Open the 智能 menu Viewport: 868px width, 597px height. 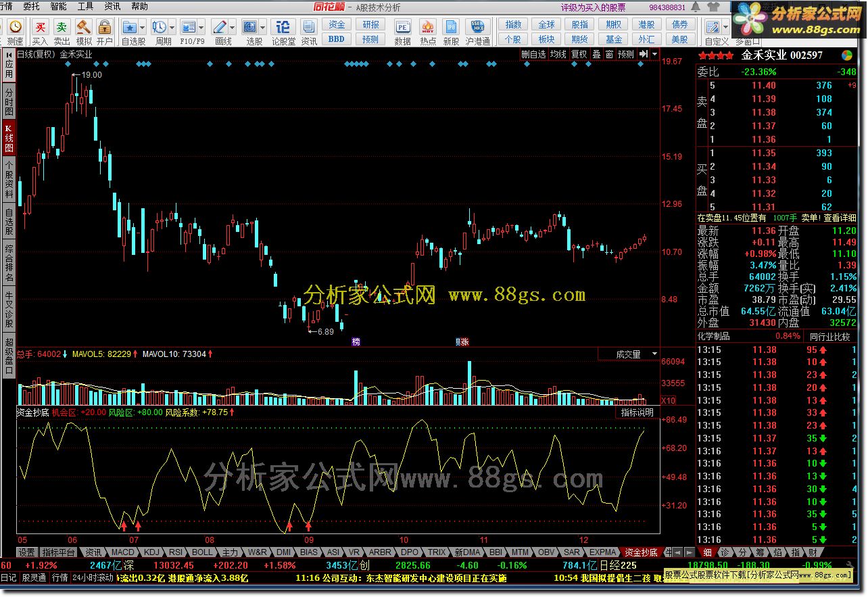[59, 6]
